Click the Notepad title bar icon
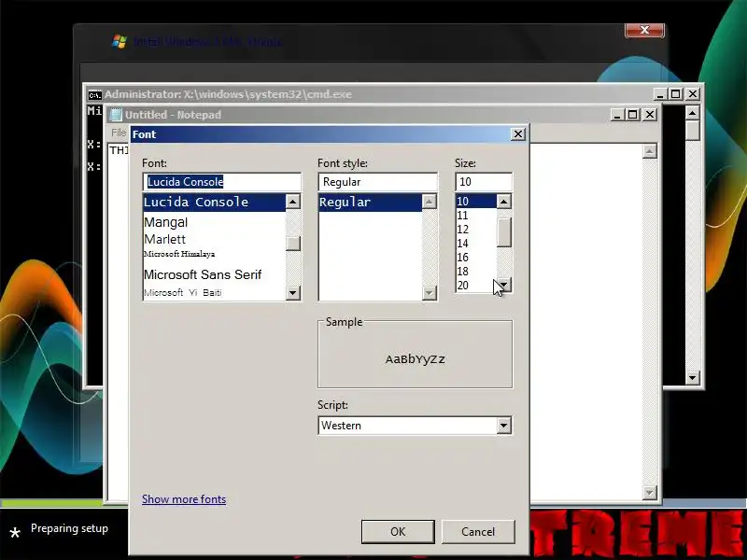Screen dimensions: 747x560 [115, 115]
